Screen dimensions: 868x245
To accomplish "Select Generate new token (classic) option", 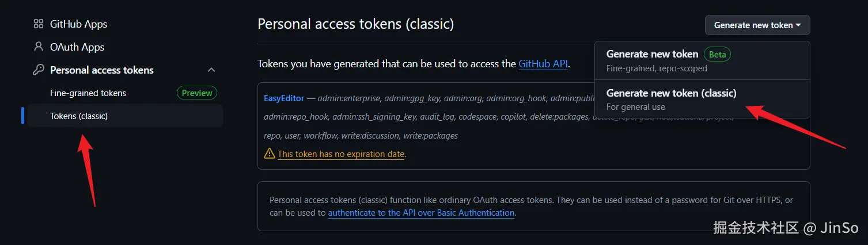I will 671,93.
